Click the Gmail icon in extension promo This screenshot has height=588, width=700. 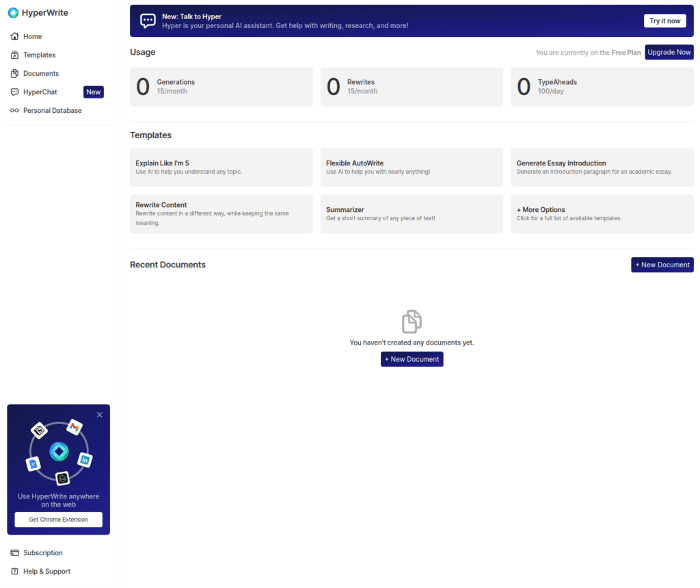75,427
